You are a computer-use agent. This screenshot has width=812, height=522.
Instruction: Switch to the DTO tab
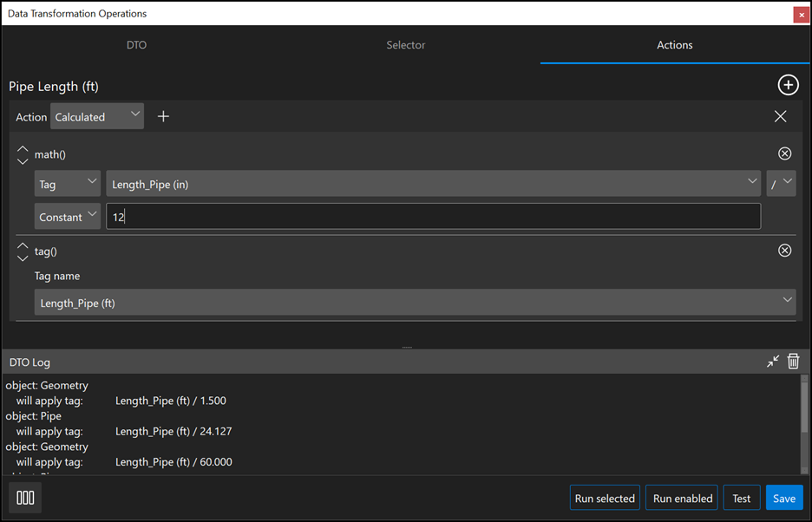tap(136, 45)
